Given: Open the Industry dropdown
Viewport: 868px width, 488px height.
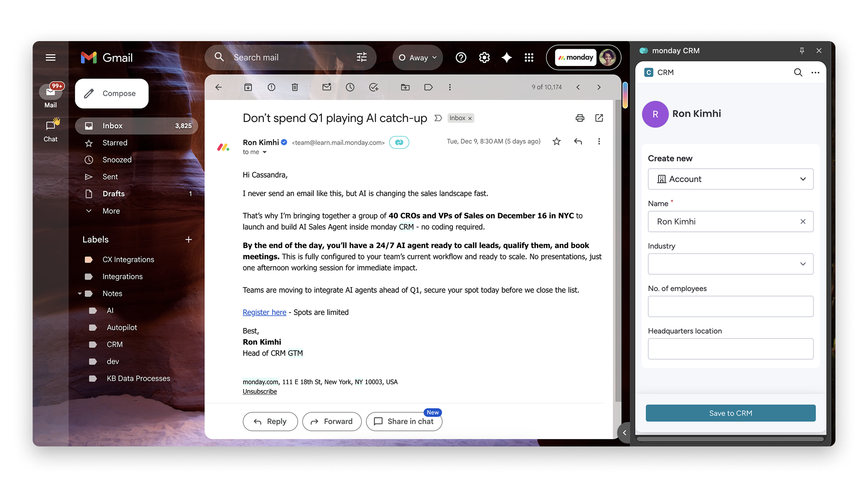Looking at the screenshot, I should click(730, 264).
